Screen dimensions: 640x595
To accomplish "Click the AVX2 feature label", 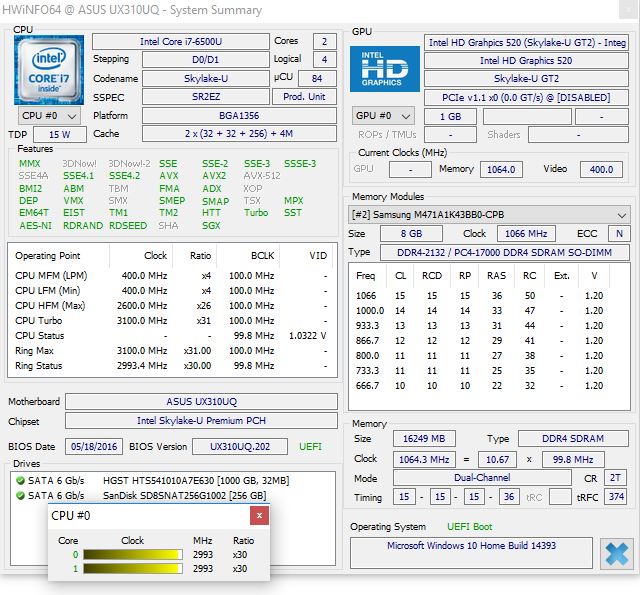I will [x=214, y=176].
